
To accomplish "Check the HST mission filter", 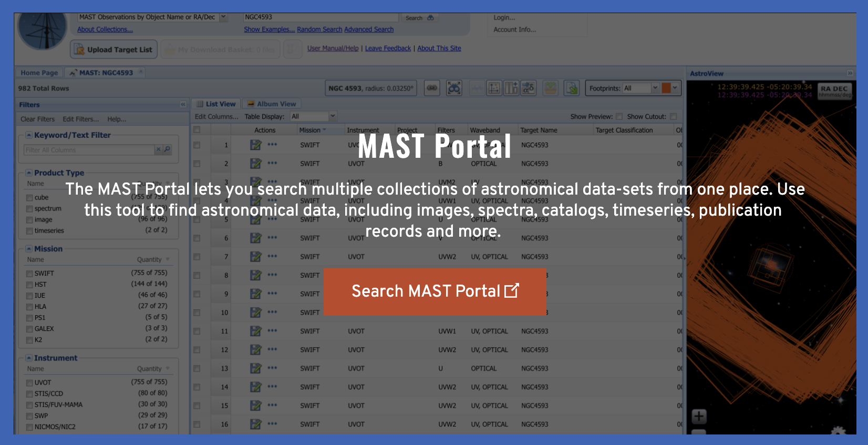I will (29, 285).
